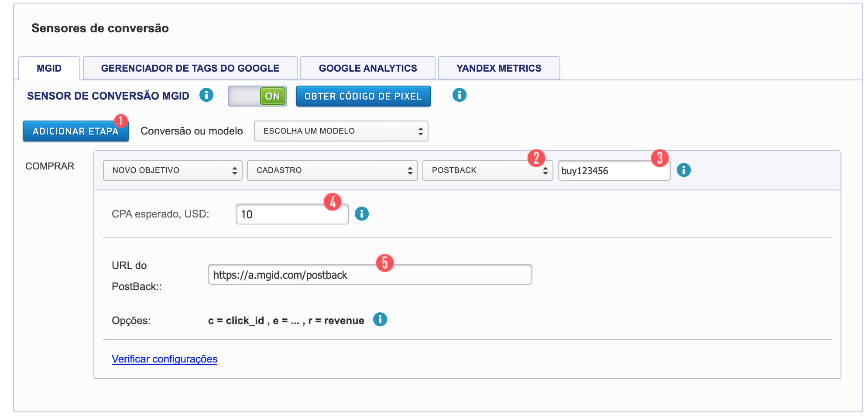Screen dimensions: 868x418
Task: Click info icon beside Sensor de Conversão MGID
Action: pyautogui.click(x=206, y=95)
